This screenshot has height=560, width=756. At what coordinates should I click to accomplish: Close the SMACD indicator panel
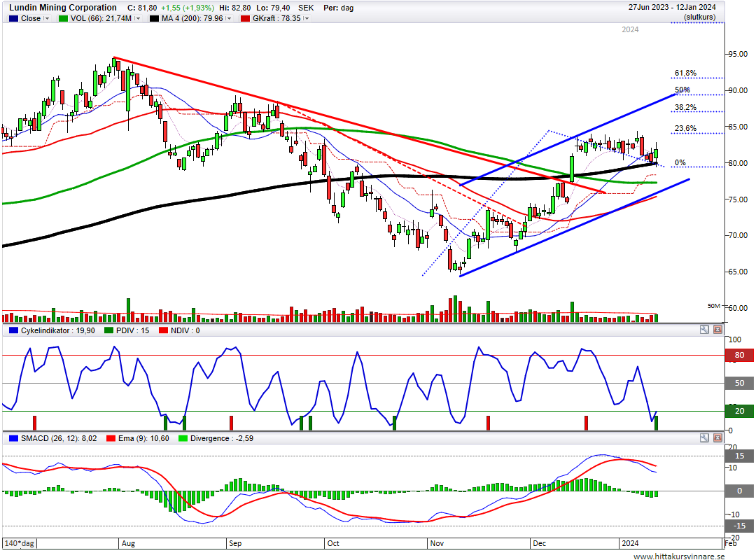pos(717,438)
